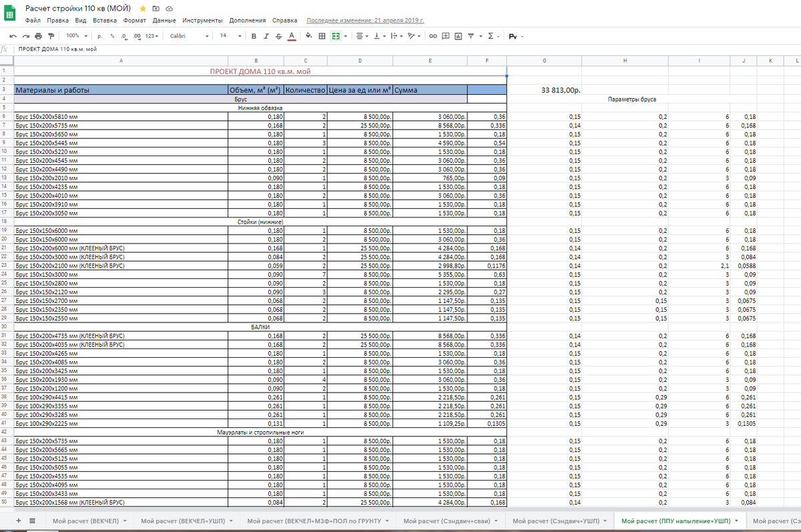Open horizontal align dropdown
This screenshot has width=801, height=532.
pos(362,36)
